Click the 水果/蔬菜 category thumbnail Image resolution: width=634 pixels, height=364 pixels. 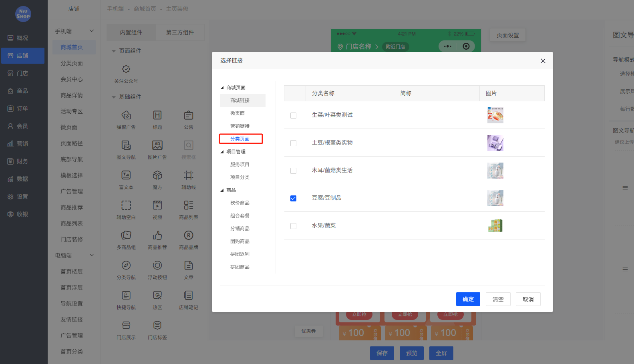(495, 226)
